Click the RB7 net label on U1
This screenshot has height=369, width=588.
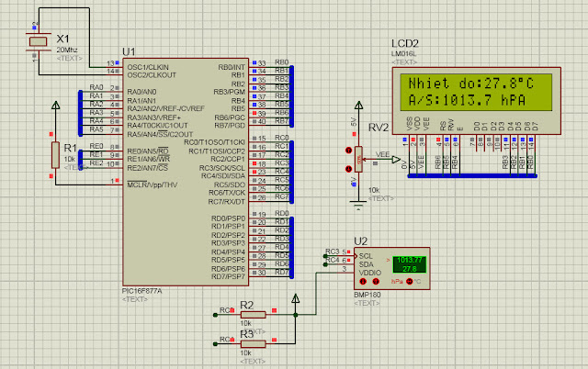(x=282, y=120)
